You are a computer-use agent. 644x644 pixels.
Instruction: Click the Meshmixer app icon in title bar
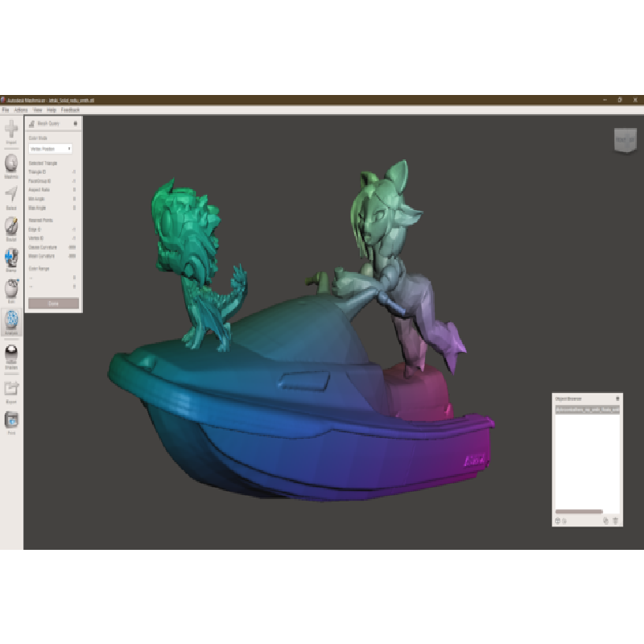coord(3,100)
